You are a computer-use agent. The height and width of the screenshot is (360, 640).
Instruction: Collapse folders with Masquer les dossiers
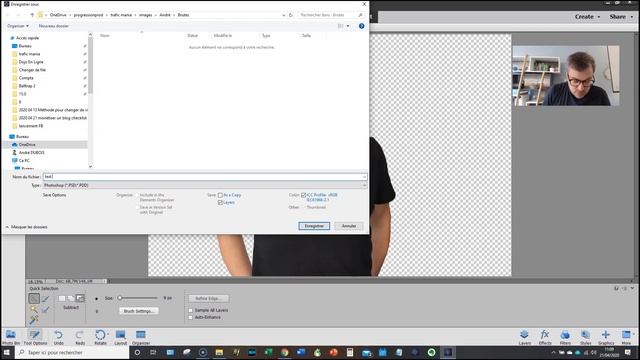(27, 227)
